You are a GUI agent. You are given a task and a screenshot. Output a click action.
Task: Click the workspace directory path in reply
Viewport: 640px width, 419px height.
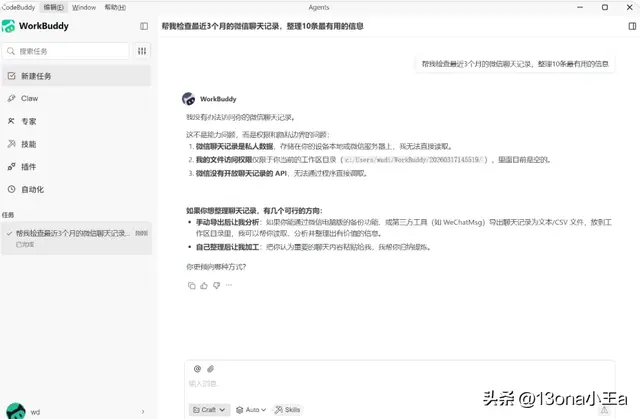click(x=414, y=160)
